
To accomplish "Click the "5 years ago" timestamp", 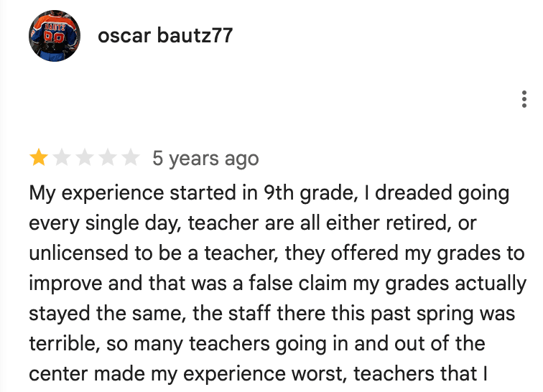I will tap(205, 159).
